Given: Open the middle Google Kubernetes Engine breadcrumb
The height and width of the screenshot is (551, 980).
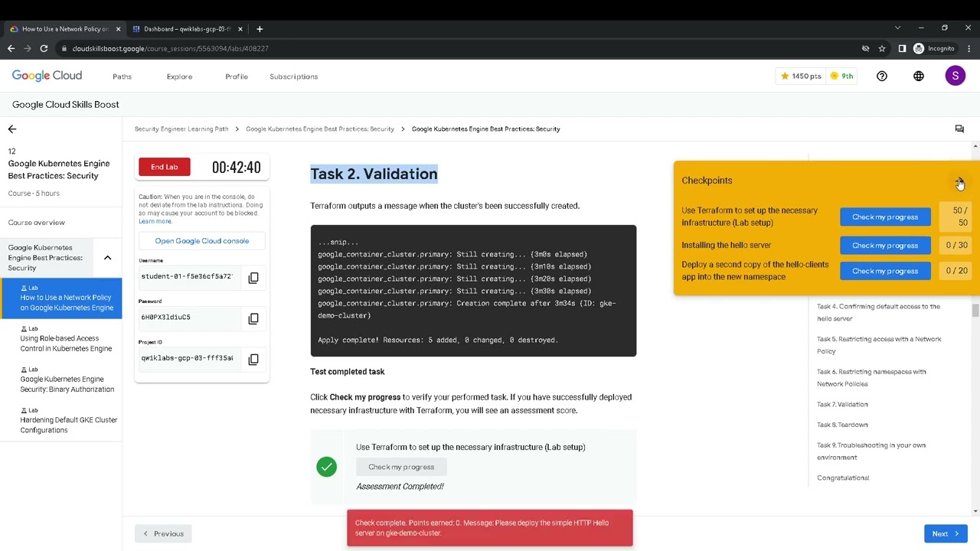Looking at the screenshot, I should [x=320, y=129].
